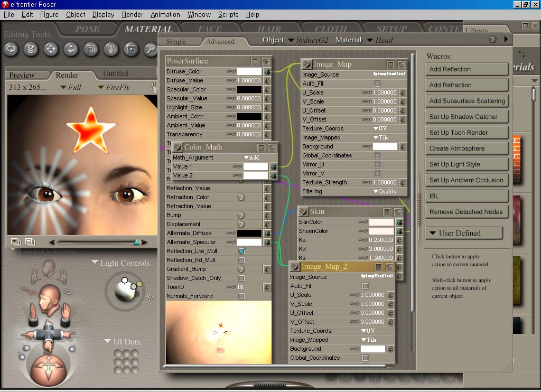This screenshot has height=392, width=541.
Task: Click the Create Atmosphere button
Action: coord(467,149)
